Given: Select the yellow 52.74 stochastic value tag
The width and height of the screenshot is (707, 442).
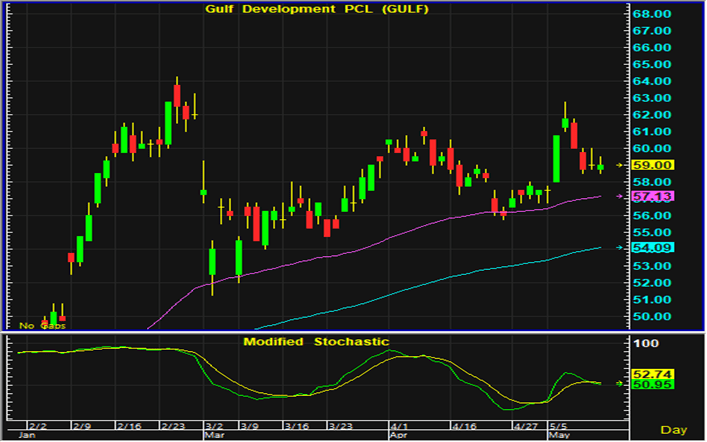Looking at the screenshot, I should click(x=652, y=374).
